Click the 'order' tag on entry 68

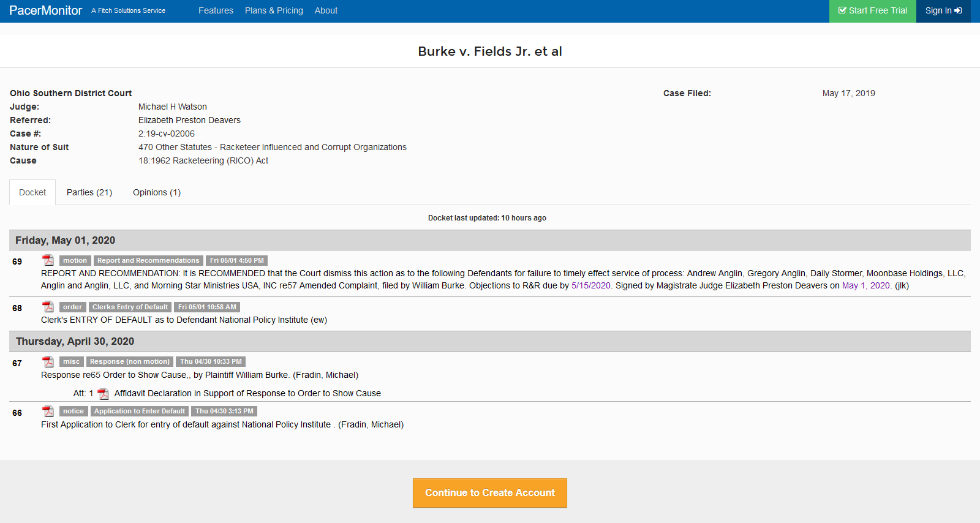pyautogui.click(x=72, y=307)
